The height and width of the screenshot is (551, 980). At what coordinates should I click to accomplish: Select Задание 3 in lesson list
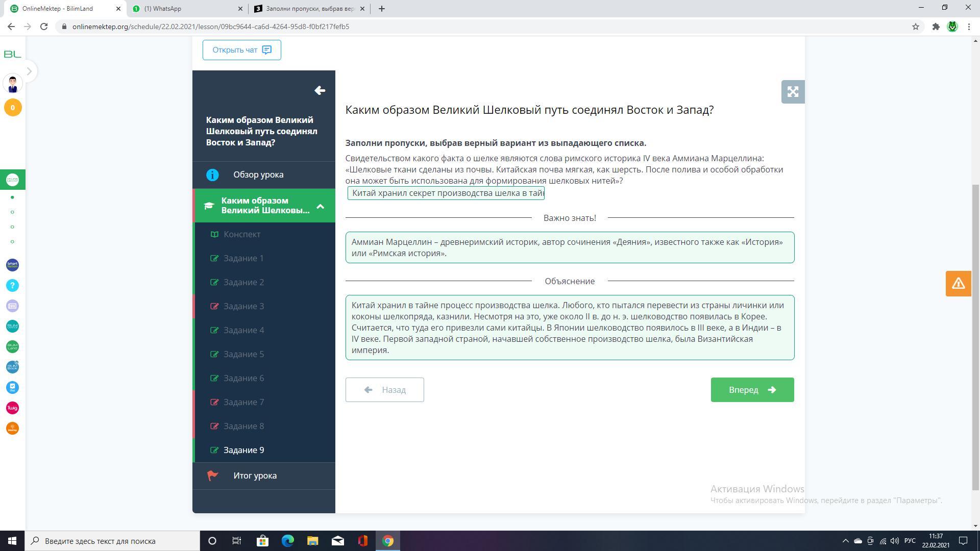tap(243, 306)
